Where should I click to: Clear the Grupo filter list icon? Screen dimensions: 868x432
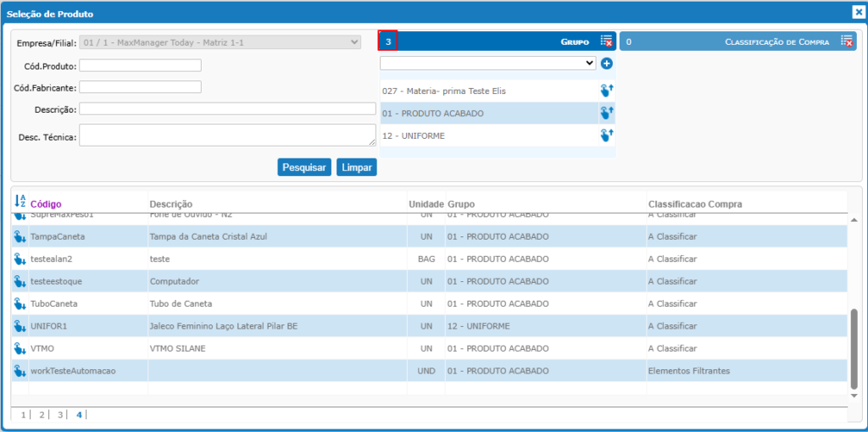[x=606, y=42]
